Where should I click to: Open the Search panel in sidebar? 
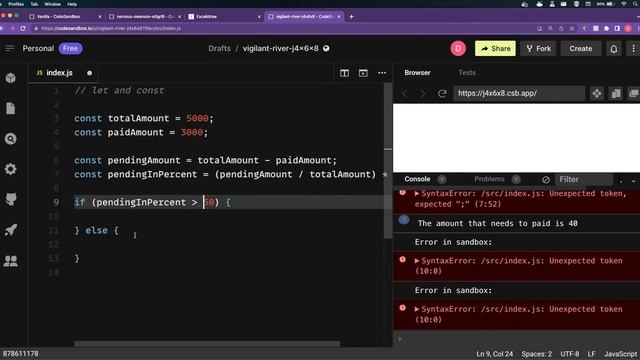point(11,139)
